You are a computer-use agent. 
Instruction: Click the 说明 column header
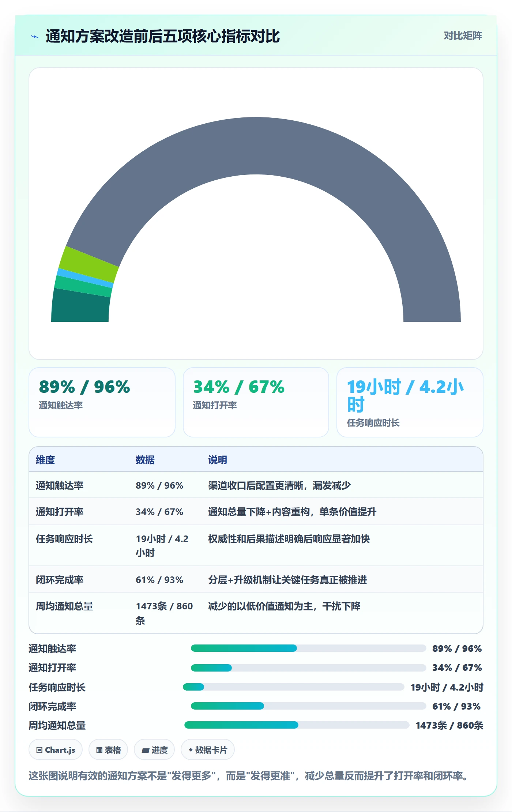[218, 460]
